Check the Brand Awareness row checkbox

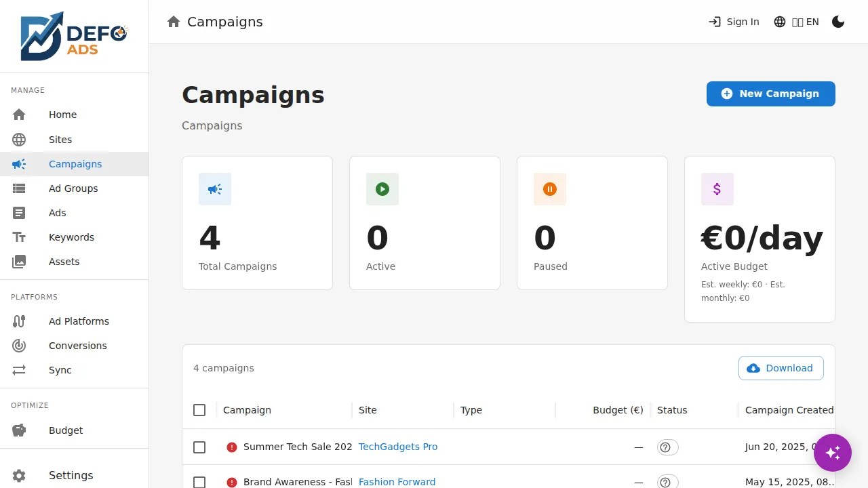click(x=199, y=483)
